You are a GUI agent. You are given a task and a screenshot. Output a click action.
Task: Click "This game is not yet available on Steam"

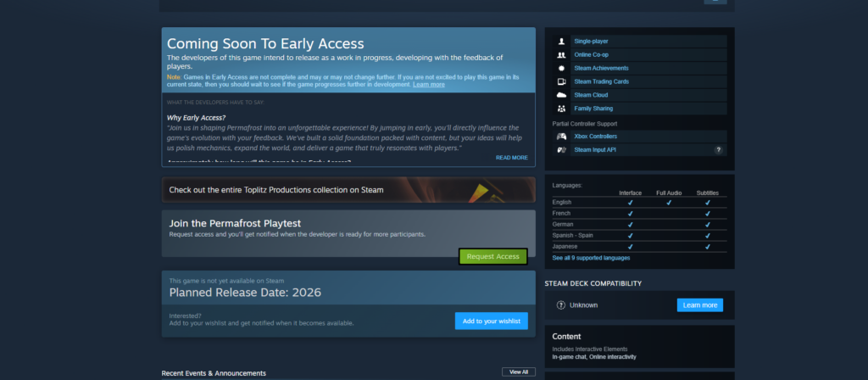(226, 281)
